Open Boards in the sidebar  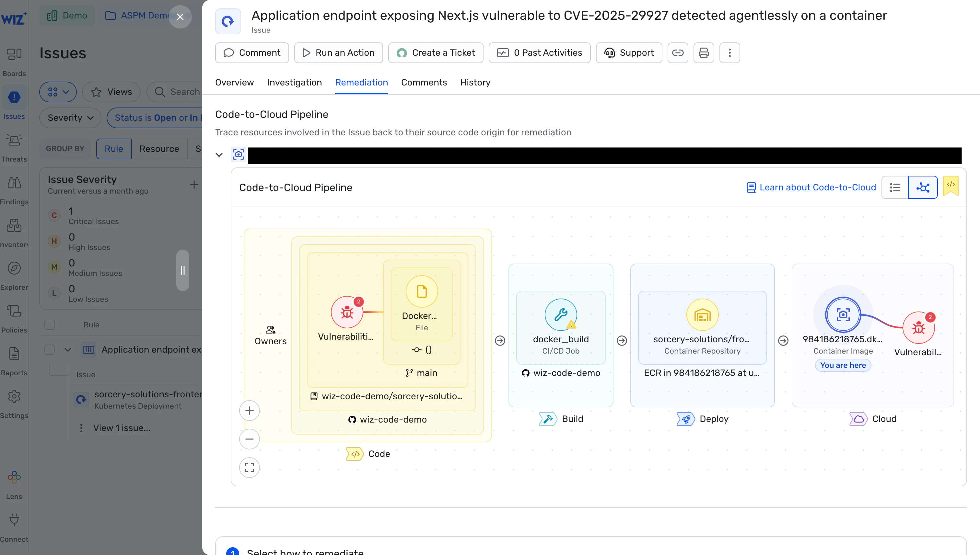[14, 62]
